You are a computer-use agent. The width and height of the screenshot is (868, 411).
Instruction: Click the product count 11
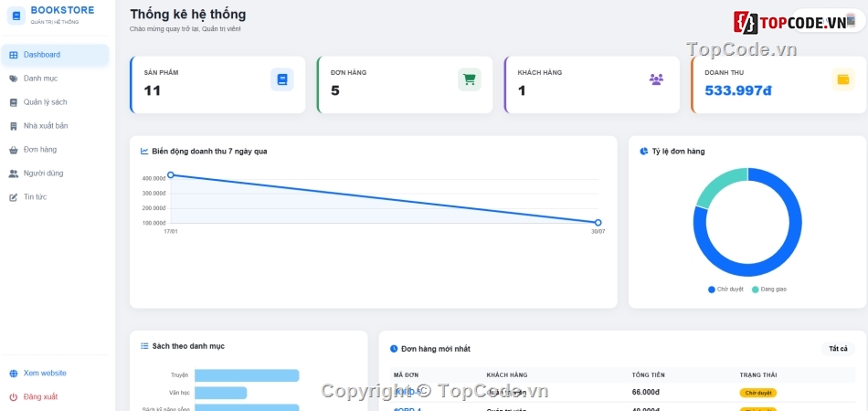[x=153, y=90]
